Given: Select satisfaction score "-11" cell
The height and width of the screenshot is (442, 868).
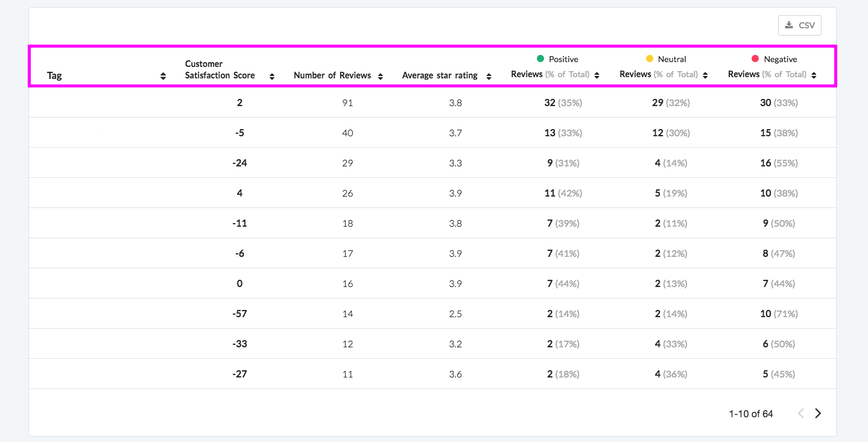Looking at the screenshot, I should point(239,223).
